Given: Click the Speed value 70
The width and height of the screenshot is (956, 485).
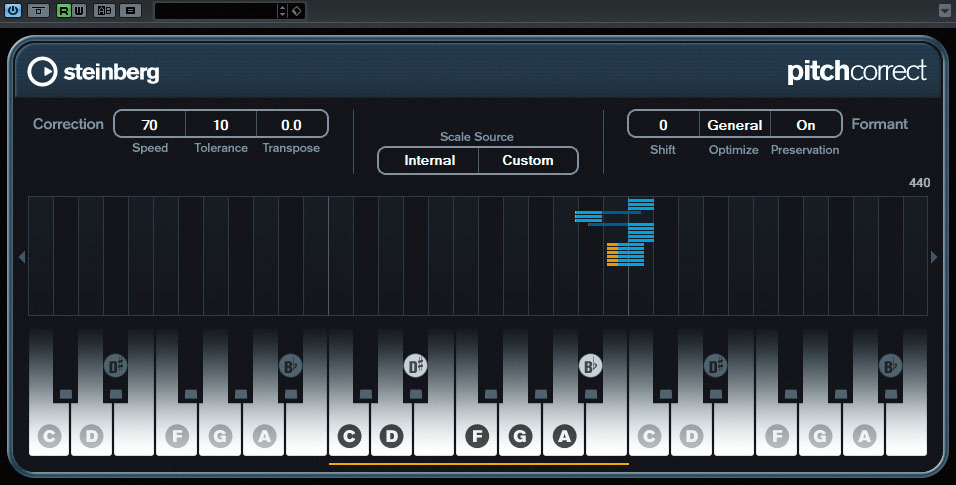Looking at the screenshot, I should pyautogui.click(x=150, y=125).
